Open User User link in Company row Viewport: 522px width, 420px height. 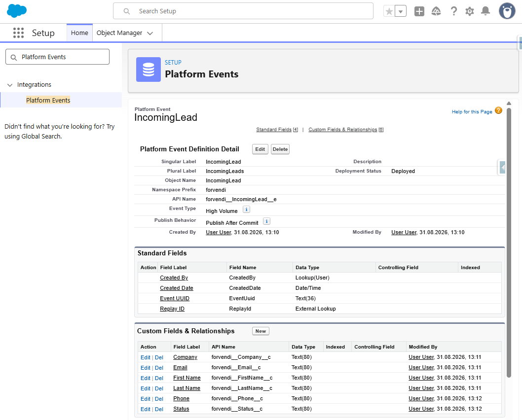pyautogui.click(x=421, y=357)
